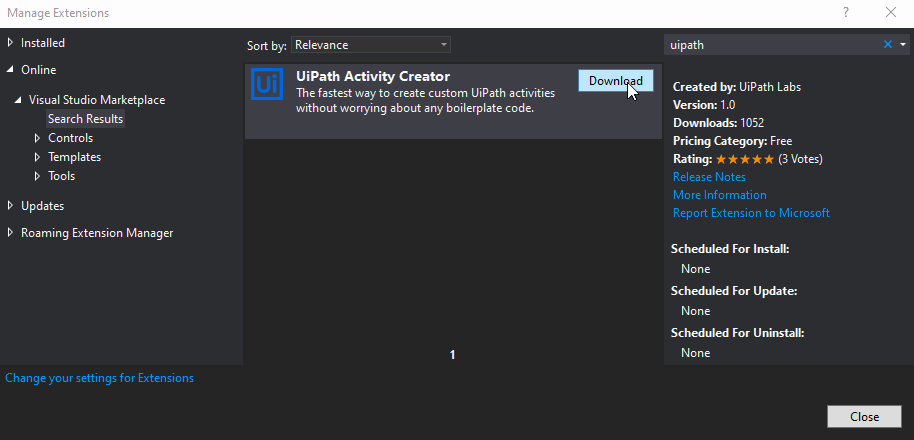Click the Version 1.0 text

point(704,105)
